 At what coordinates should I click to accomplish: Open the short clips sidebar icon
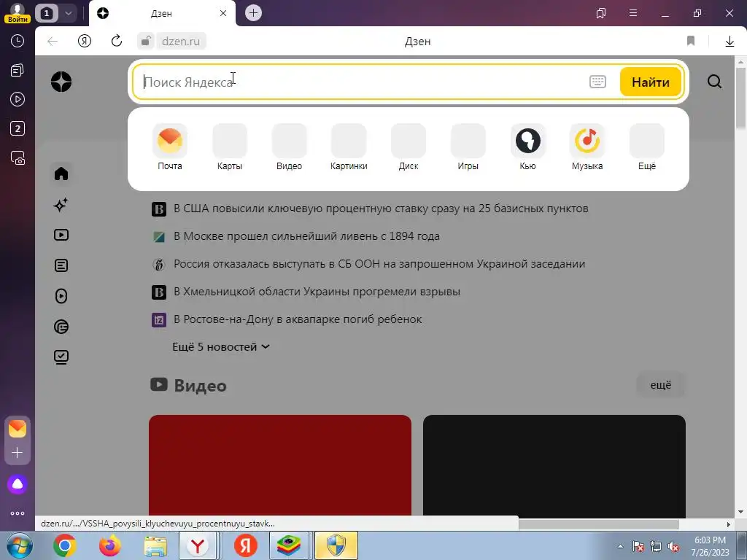point(61,296)
